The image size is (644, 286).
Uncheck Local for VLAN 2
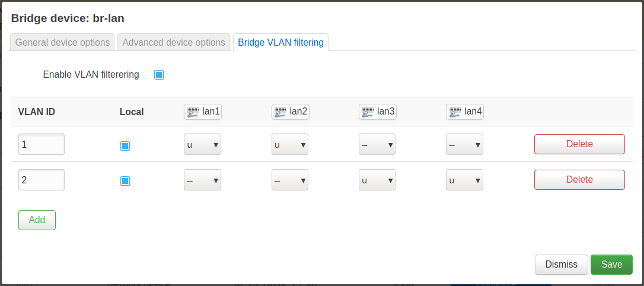click(x=125, y=181)
